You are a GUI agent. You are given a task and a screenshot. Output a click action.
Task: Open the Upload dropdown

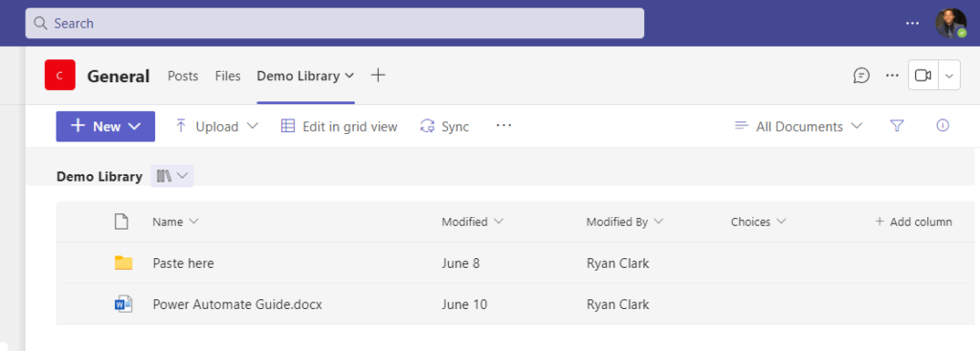pyautogui.click(x=216, y=126)
